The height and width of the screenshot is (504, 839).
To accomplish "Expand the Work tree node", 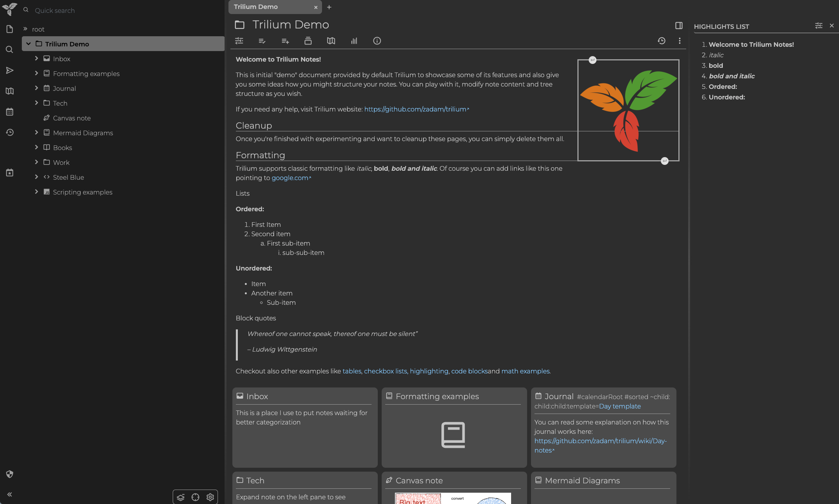I will [x=36, y=162].
